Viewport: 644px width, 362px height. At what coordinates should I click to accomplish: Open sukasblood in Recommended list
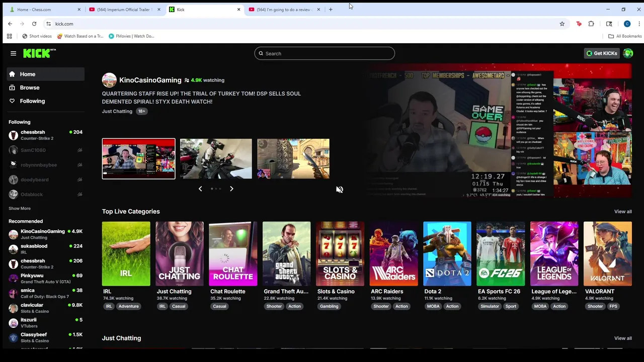(x=46, y=249)
